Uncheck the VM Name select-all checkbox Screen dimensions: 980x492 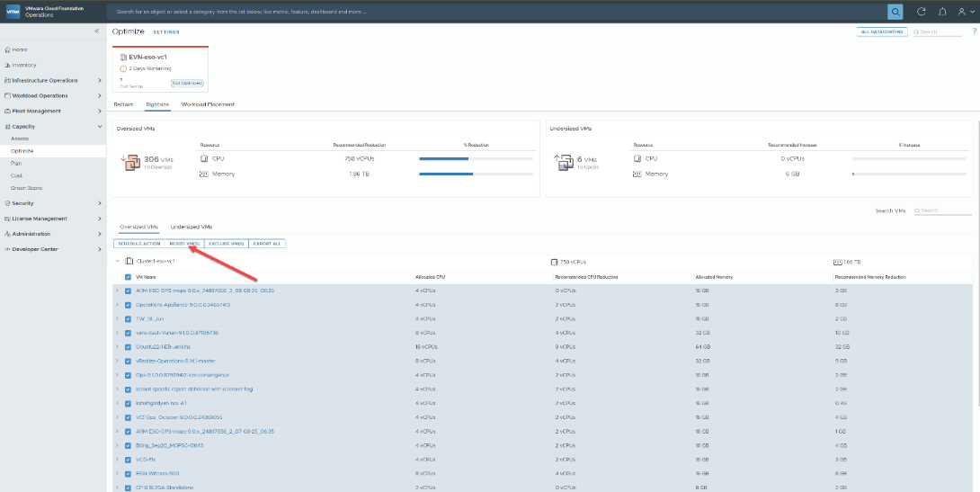click(x=129, y=277)
